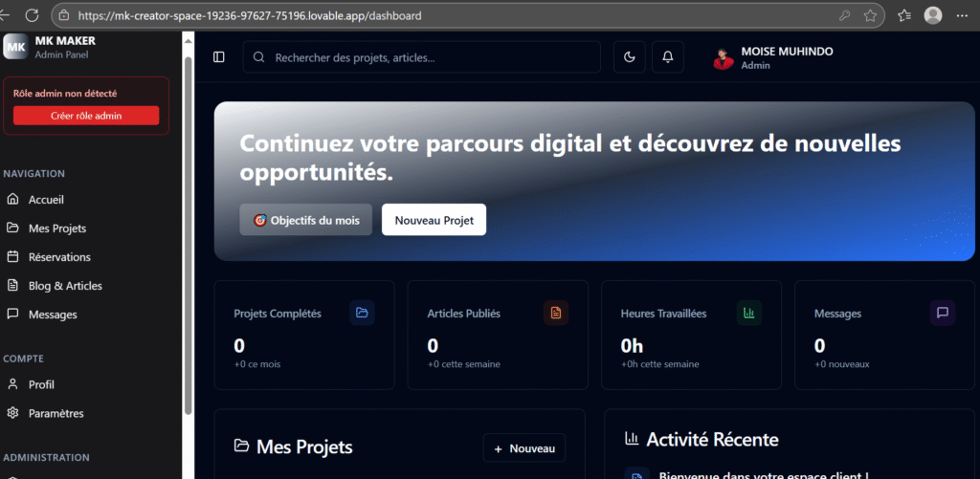Click the Nouveau Projet button

point(434,220)
